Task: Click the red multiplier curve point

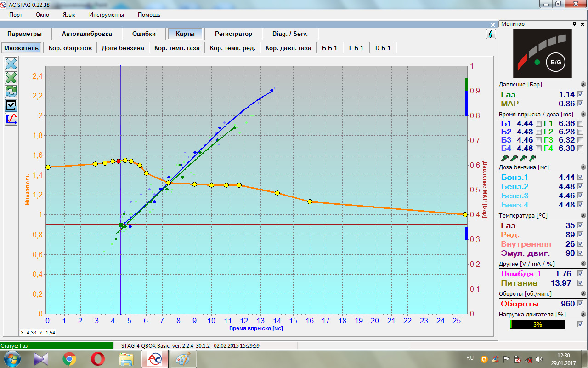Action: click(x=119, y=161)
